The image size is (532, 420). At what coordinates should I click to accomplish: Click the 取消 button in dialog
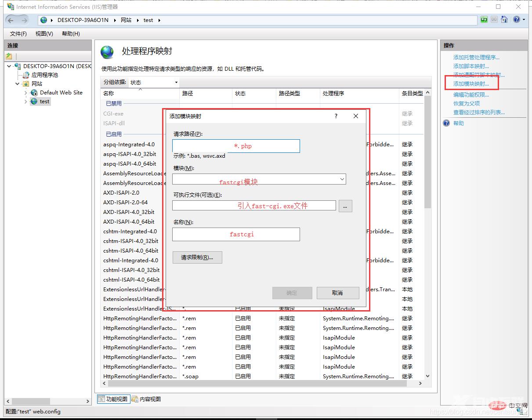coord(337,293)
